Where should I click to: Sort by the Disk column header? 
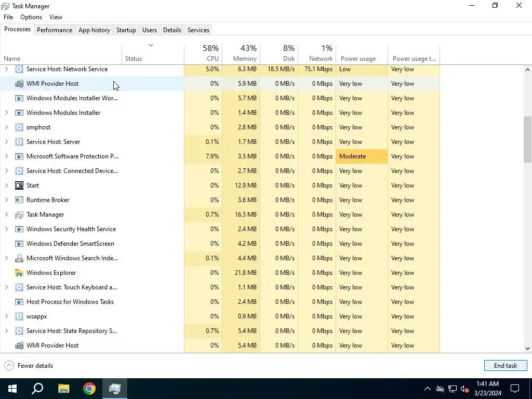coord(279,54)
